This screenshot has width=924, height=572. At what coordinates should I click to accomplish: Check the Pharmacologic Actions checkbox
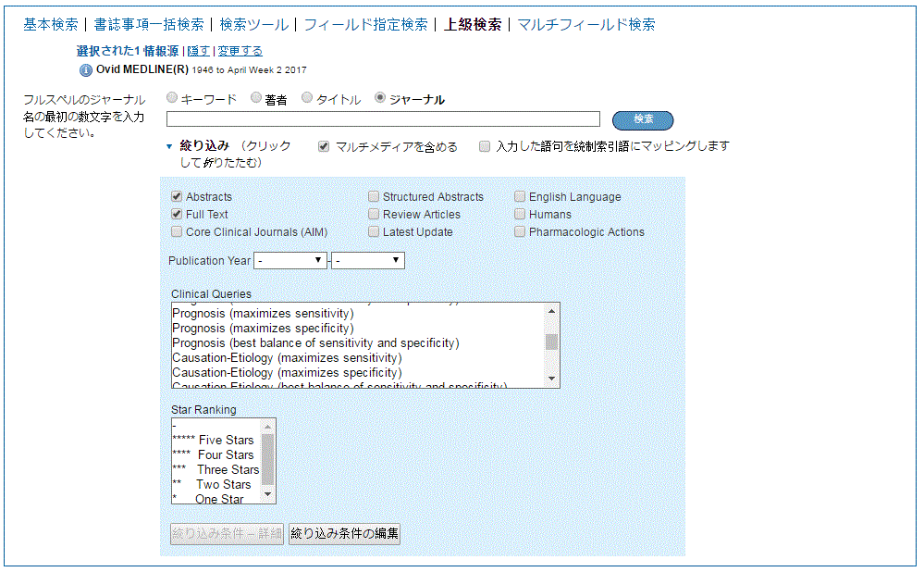(x=519, y=231)
